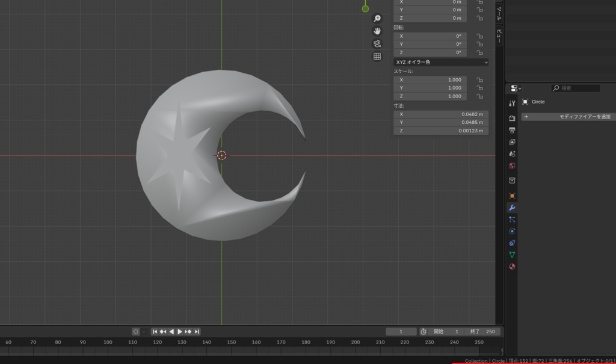Toggle lock on rotation X
This screenshot has width=616, height=364.
(x=479, y=36)
